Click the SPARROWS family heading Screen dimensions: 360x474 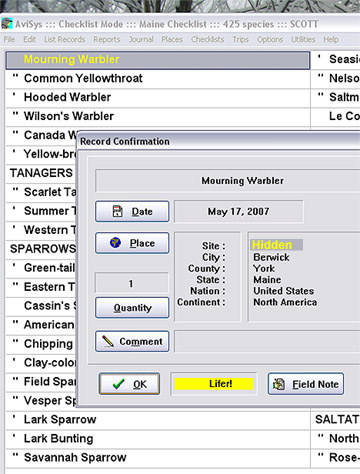coord(43,249)
